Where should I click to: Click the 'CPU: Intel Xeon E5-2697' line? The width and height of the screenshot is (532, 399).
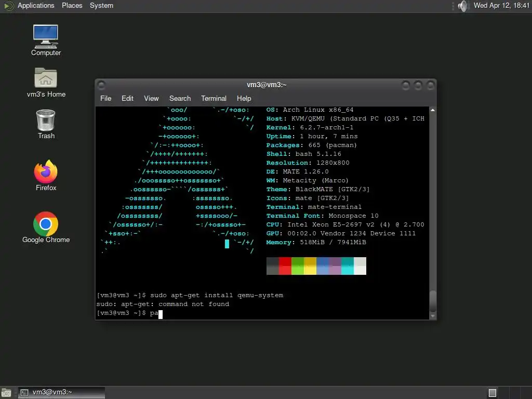coord(345,224)
